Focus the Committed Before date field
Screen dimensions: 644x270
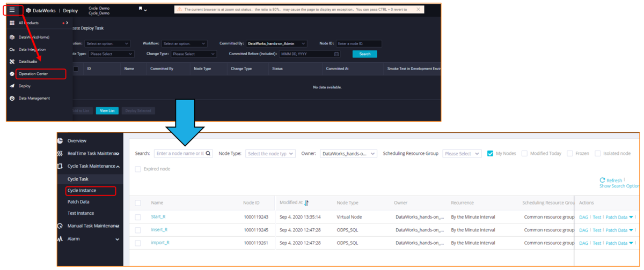click(310, 54)
